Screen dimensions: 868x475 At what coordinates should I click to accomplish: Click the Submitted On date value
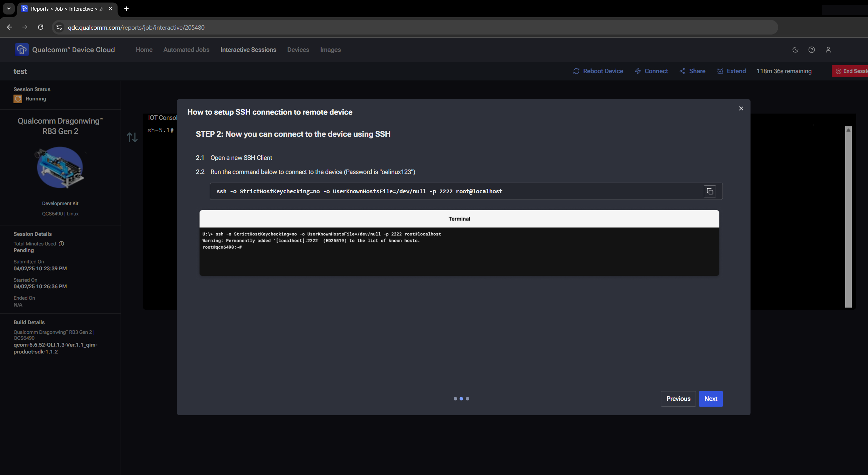(40, 269)
